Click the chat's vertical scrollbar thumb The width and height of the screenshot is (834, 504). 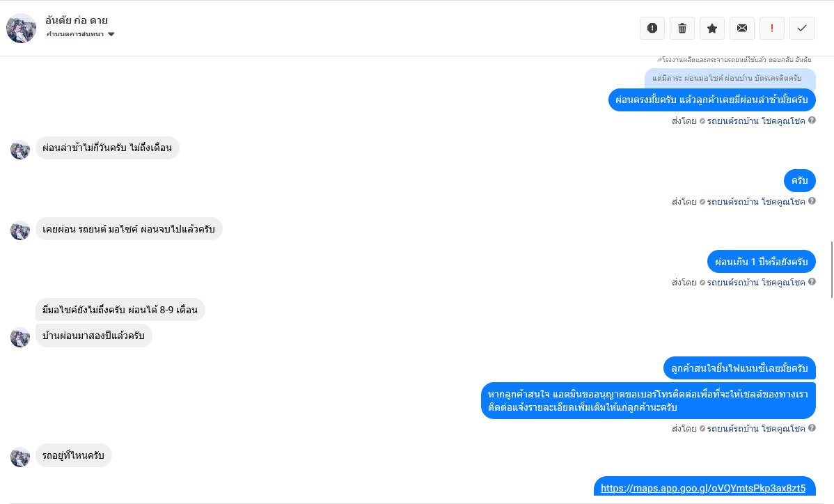tap(832, 269)
